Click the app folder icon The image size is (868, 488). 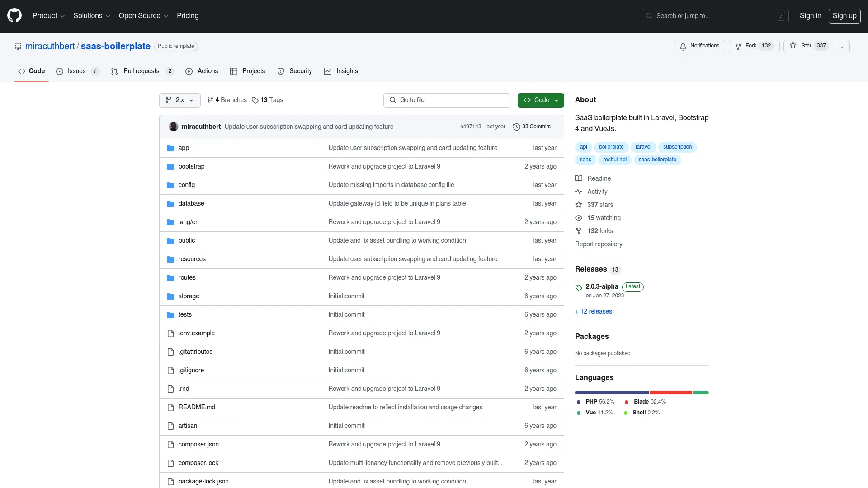(170, 148)
